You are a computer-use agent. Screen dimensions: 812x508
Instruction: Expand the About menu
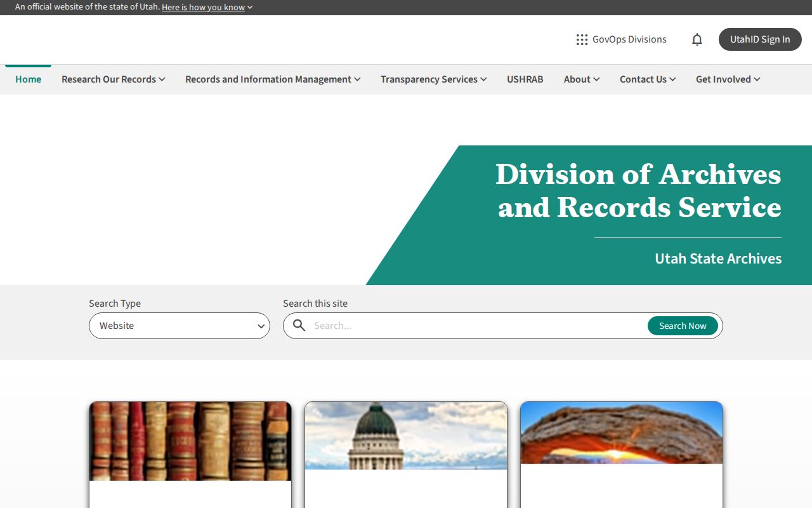582,79
